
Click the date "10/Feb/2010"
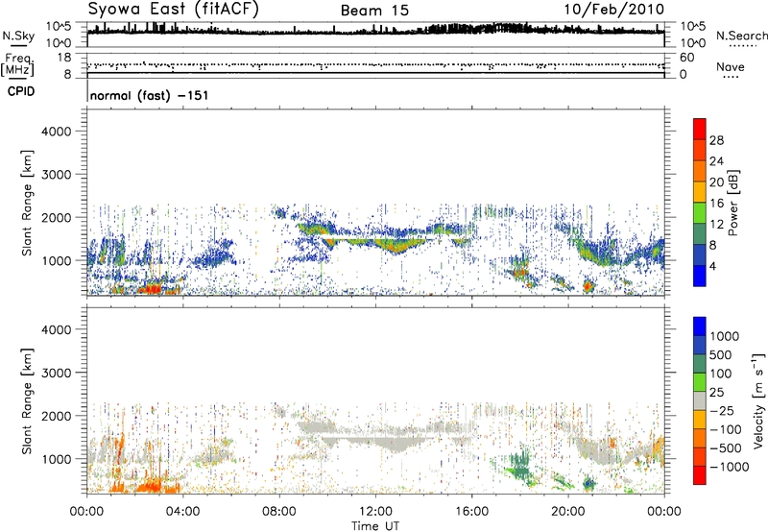(613, 10)
